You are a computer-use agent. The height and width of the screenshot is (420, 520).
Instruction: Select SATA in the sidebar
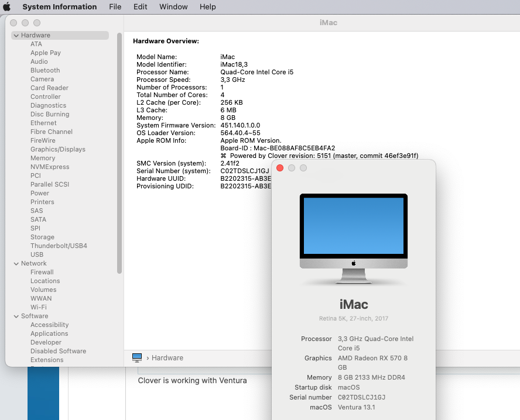38,219
